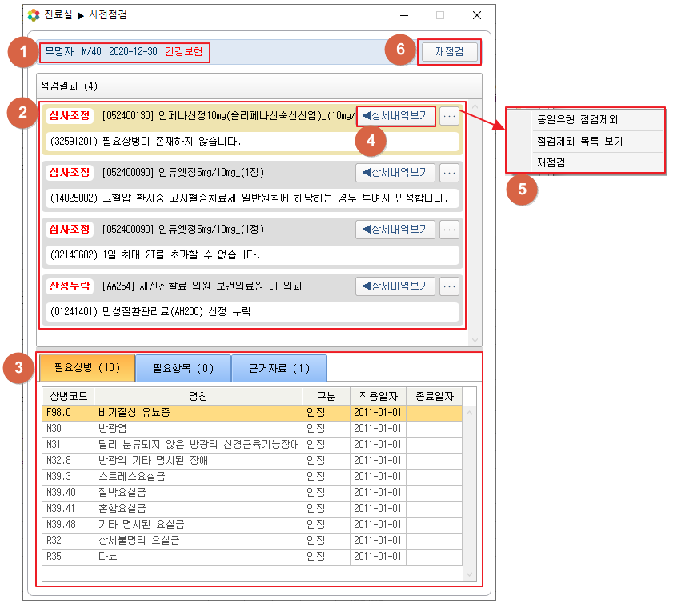
Task: Open the ellipsis menu for 고혈압 인듀엣정 item
Action: tap(450, 173)
